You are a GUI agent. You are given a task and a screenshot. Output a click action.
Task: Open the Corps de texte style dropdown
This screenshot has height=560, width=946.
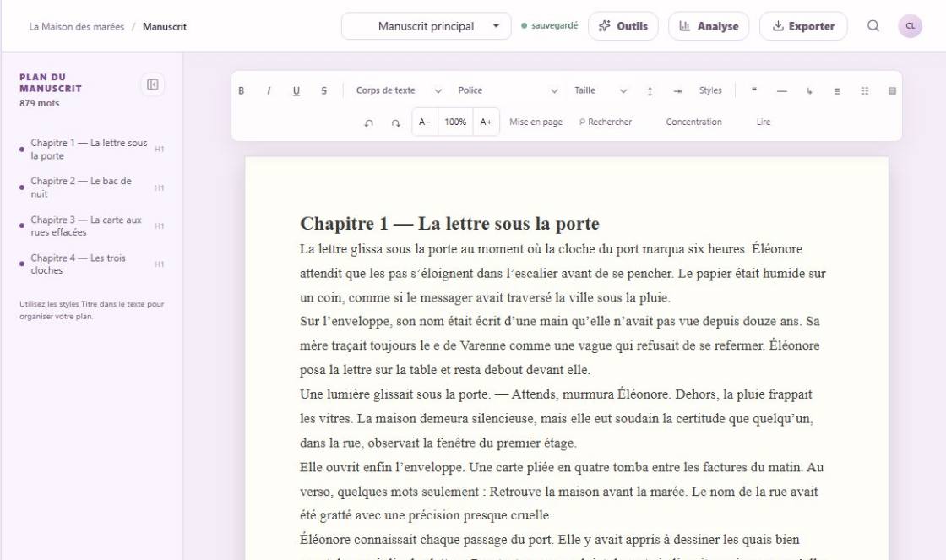point(398,90)
